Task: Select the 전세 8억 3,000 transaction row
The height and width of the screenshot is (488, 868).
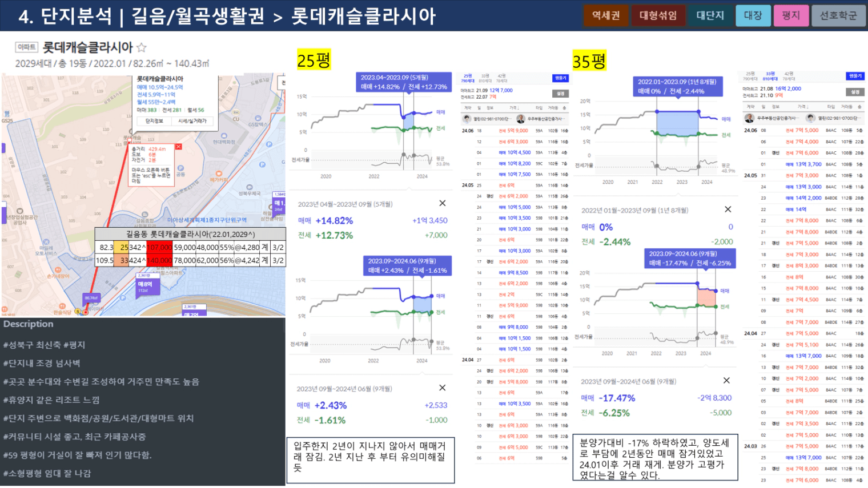Action: 811,265
